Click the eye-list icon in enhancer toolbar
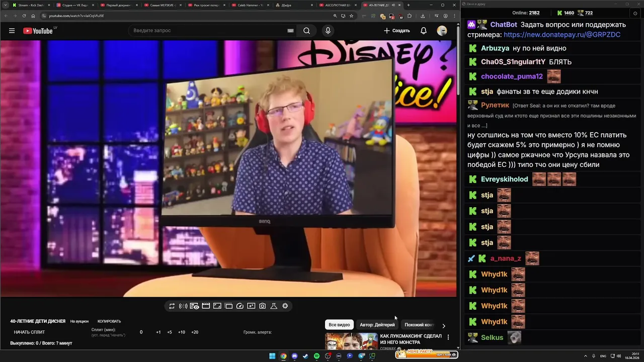Viewport: 644px width, 362px height. (x=194, y=306)
